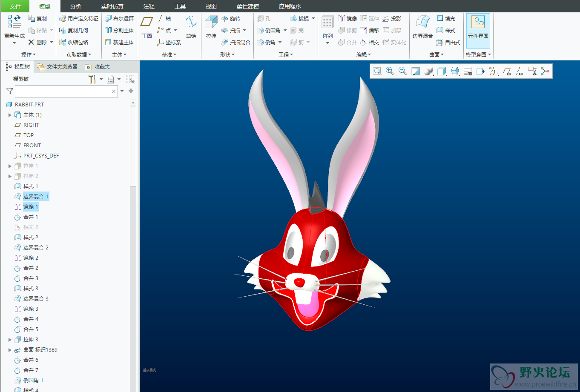Open display style sphere dropdown
The height and width of the screenshot is (392, 580).
pyautogui.click(x=429, y=71)
